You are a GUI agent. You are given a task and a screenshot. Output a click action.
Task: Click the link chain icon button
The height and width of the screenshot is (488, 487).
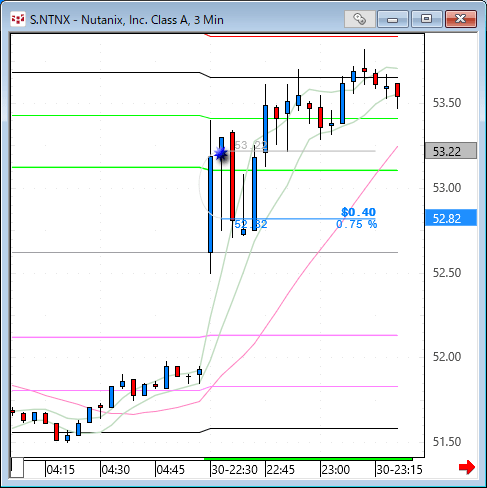pyautogui.click(x=360, y=19)
